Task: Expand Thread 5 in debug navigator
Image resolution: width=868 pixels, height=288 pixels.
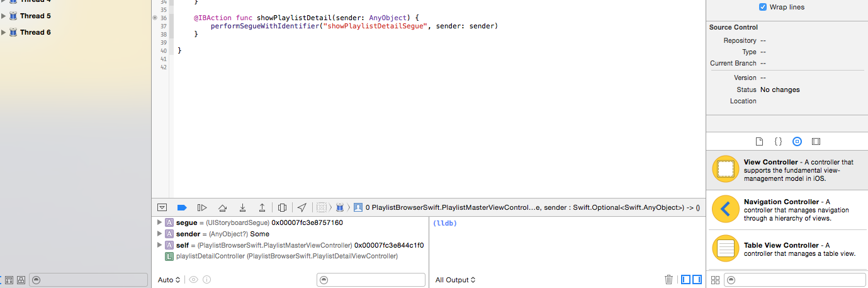Action: pyautogui.click(x=4, y=16)
